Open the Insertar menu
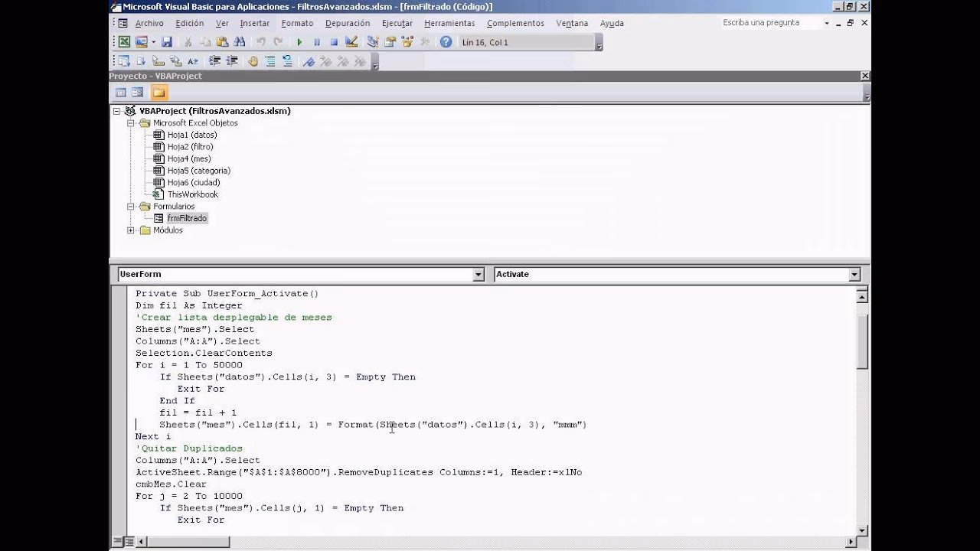The width and height of the screenshot is (980, 551). 255,23
